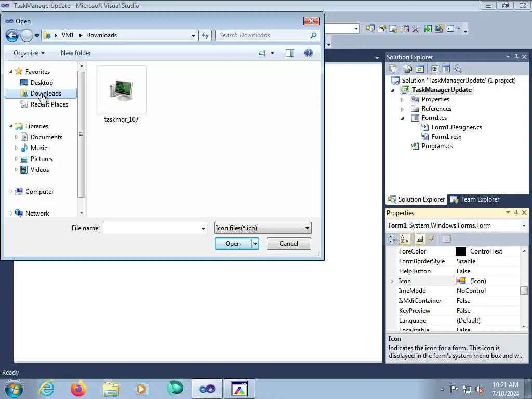Select Documents library
Screen dimensions: 532x399
pyautogui.click(x=46, y=137)
